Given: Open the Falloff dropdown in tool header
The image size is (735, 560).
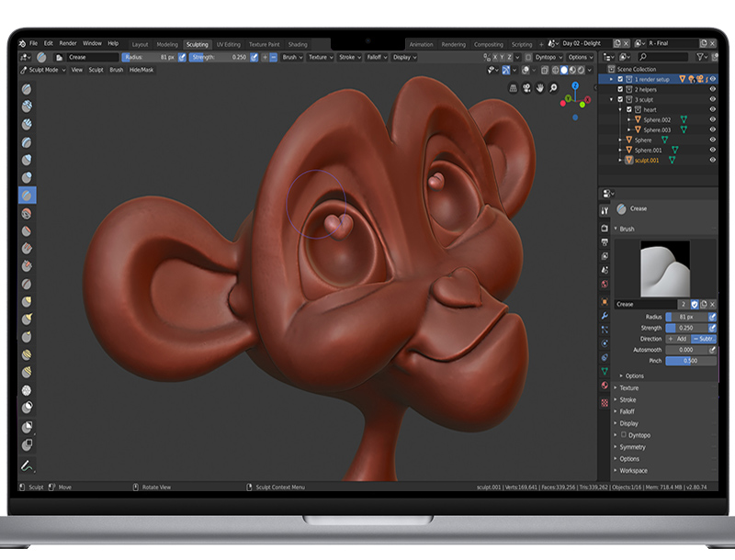Looking at the screenshot, I should (377, 57).
